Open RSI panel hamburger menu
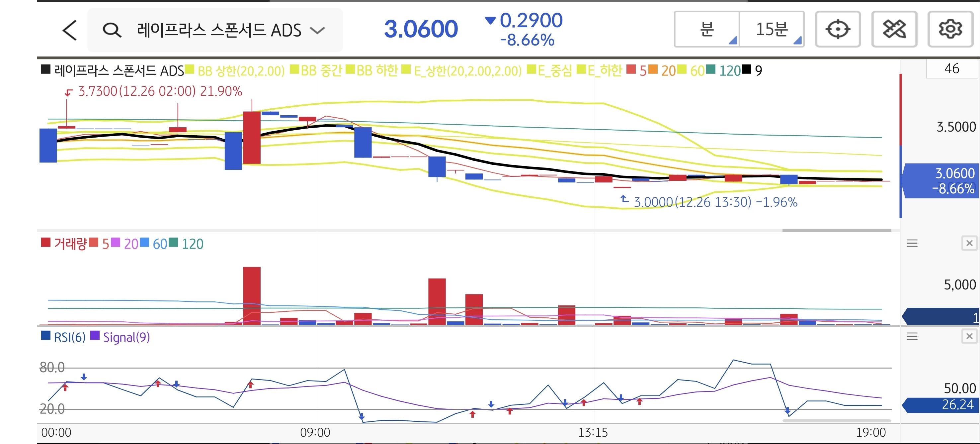This screenshot has width=980, height=444. (x=912, y=336)
